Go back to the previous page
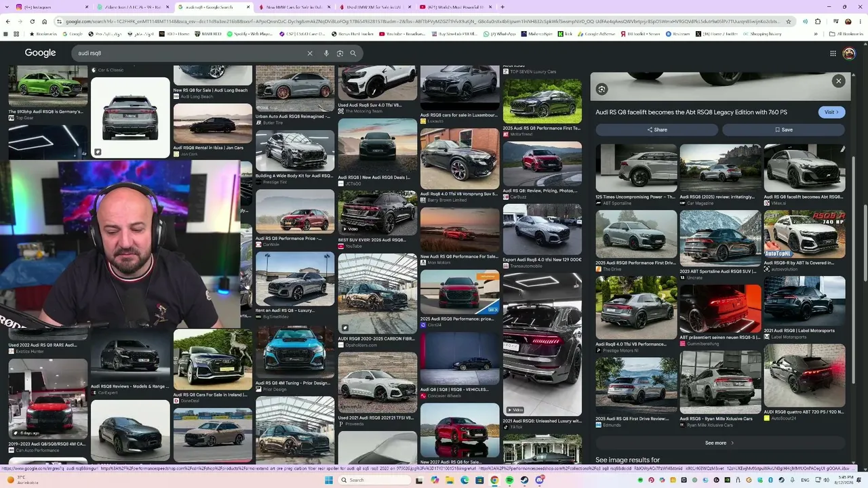 8,22
